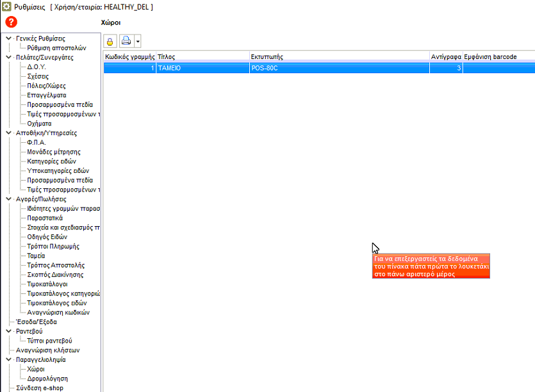Select Δρομολόγηση tree item

(x=47, y=379)
